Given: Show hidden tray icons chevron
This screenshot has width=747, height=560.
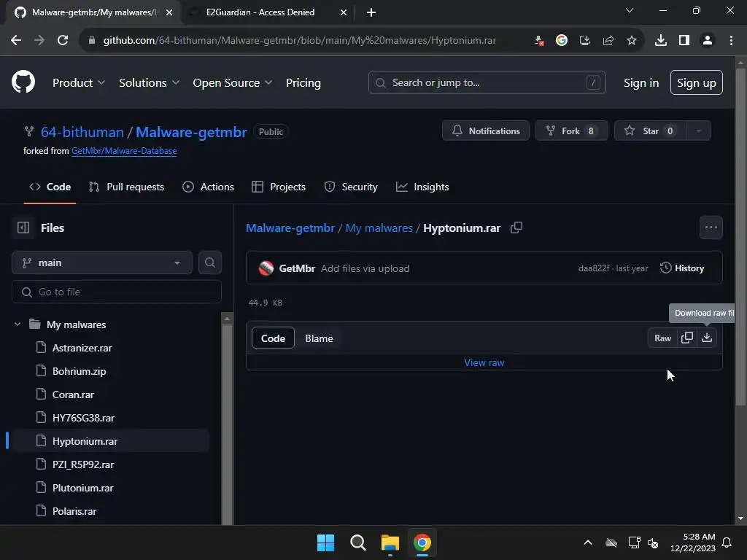Looking at the screenshot, I should [588, 542].
